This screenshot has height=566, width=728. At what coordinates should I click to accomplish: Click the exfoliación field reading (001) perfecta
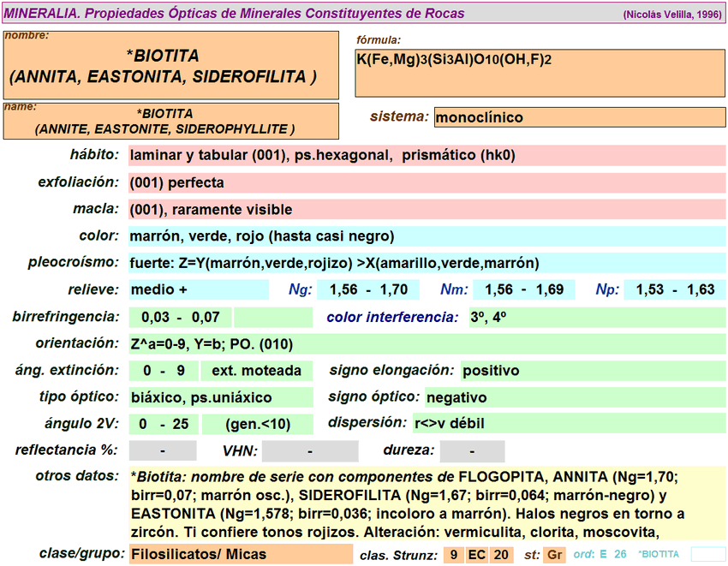pyautogui.click(x=427, y=182)
